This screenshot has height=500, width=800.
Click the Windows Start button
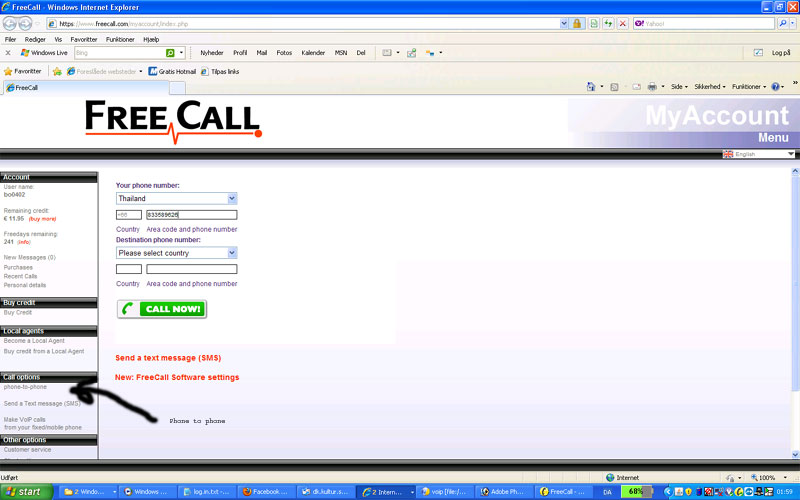pyautogui.click(x=27, y=492)
